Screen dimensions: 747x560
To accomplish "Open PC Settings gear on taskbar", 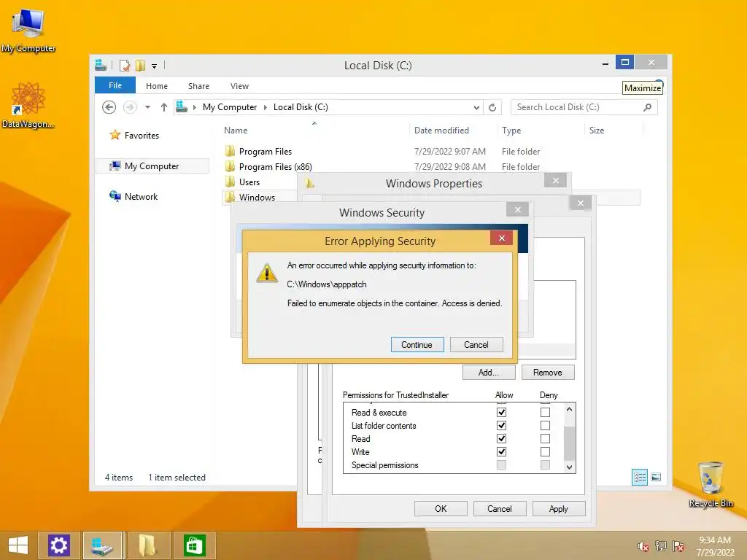I will pos(59,545).
